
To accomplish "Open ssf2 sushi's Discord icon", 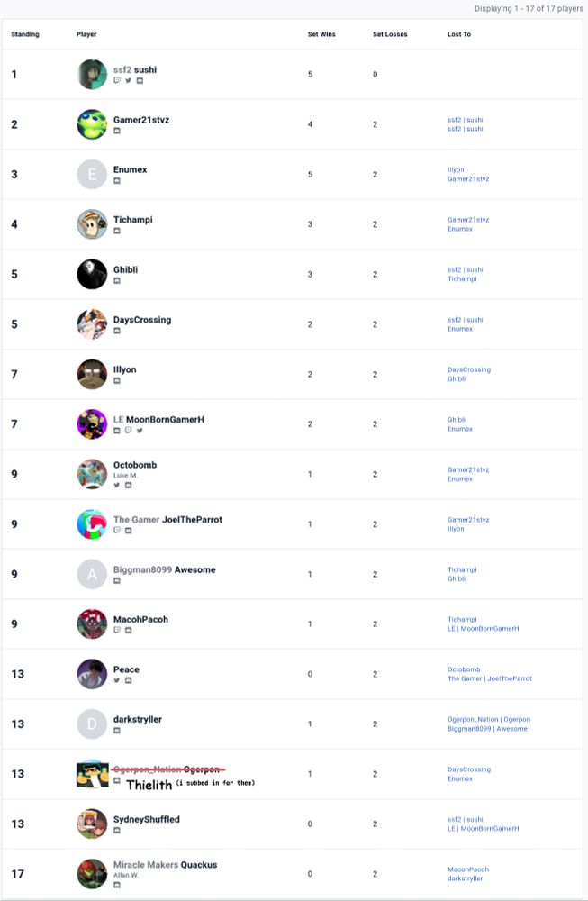I will [140, 81].
